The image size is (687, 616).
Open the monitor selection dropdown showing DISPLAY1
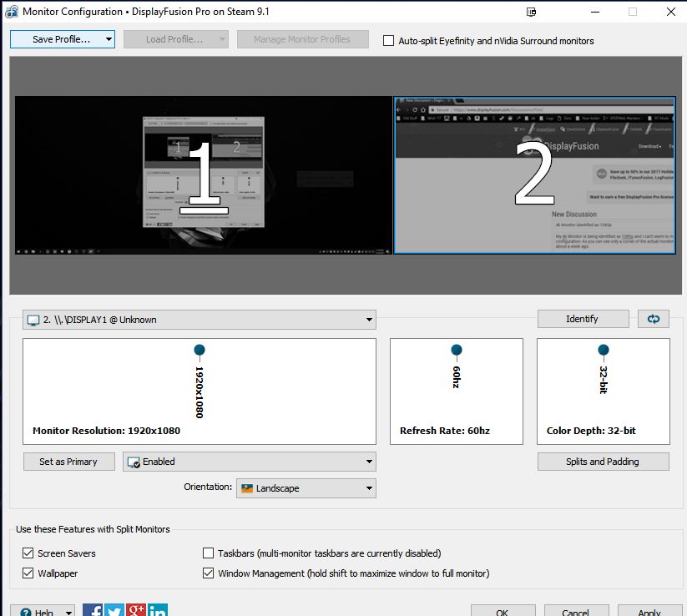tap(199, 320)
